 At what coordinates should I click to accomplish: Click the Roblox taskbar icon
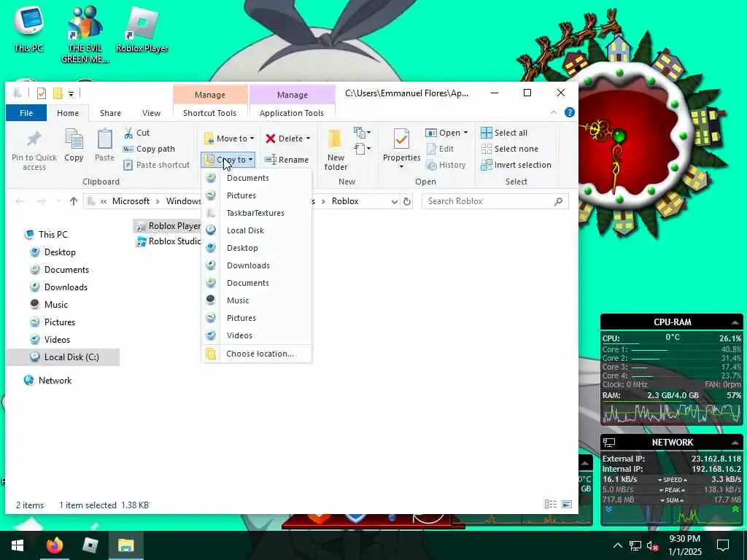pyautogui.click(x=90, y=545)
